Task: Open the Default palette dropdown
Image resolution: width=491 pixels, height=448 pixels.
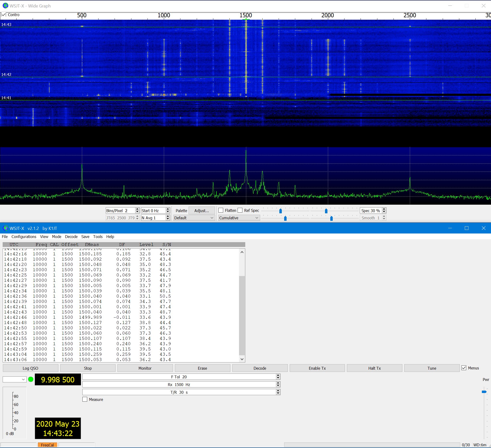Action: tap(194, 218)
